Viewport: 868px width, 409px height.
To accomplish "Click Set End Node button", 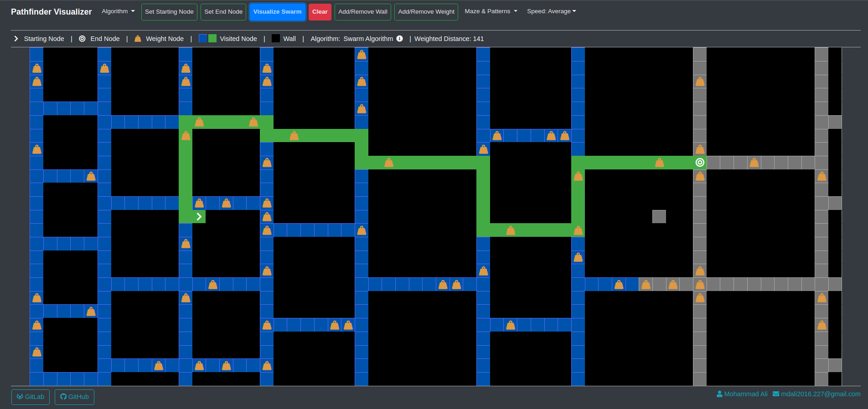I will tap(223, 12).
